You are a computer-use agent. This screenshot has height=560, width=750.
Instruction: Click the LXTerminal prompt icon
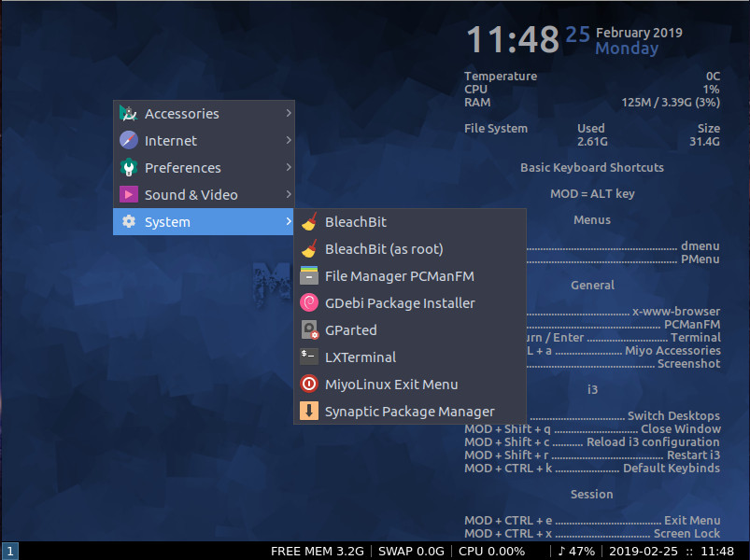coord(309,357)
